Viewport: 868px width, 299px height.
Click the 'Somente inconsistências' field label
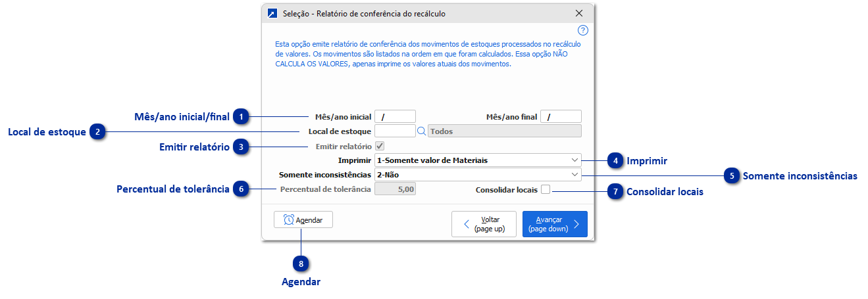[x=325, y=175]
